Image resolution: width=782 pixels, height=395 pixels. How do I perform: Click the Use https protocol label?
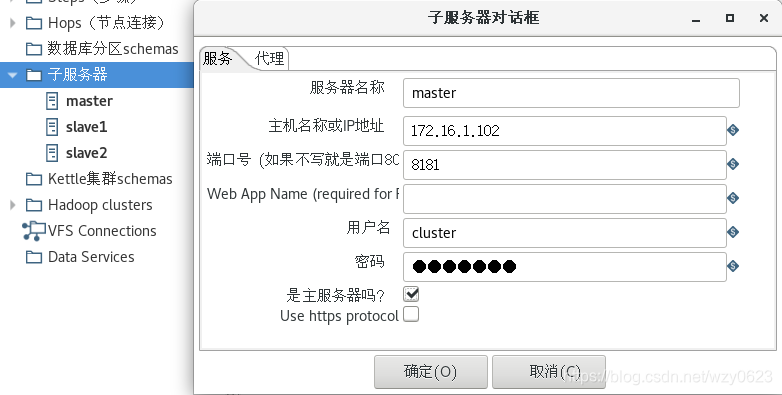point(339,316)
